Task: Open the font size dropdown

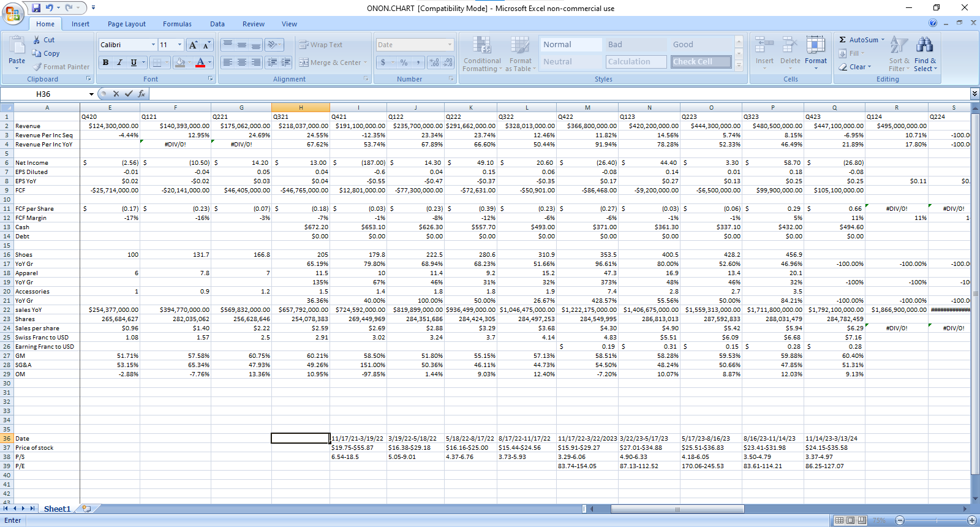Action: [179, 45]
